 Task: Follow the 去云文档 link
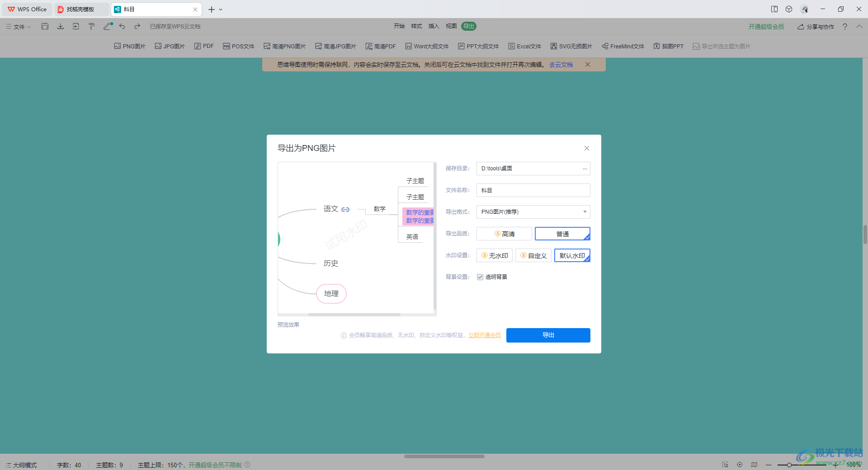point(561,65)
